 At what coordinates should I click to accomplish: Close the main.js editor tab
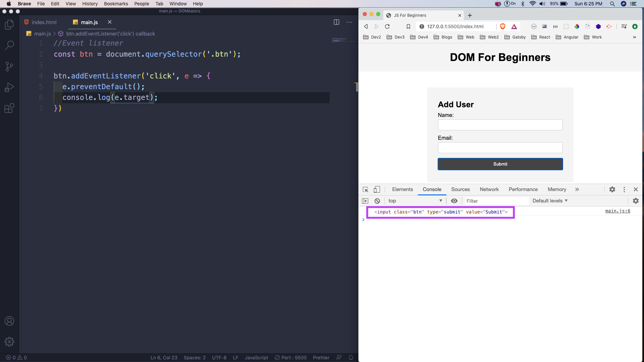click(109, 22)
